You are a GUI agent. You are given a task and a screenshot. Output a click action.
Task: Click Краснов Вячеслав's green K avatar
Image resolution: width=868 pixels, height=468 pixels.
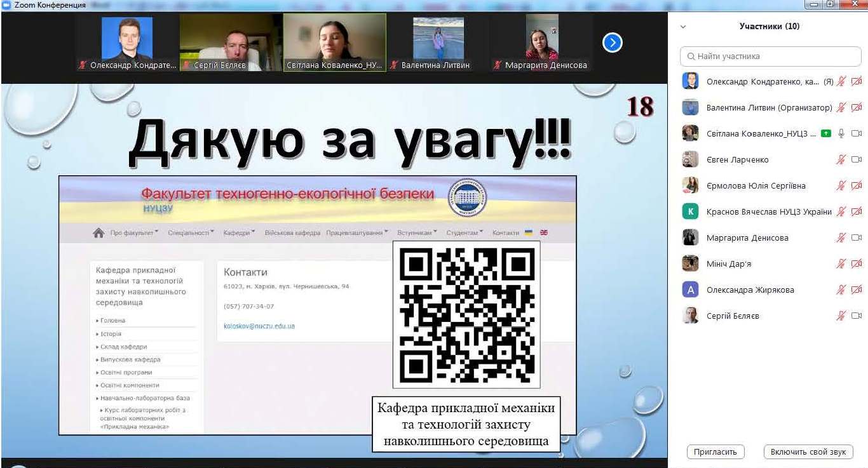coord(690,212)
